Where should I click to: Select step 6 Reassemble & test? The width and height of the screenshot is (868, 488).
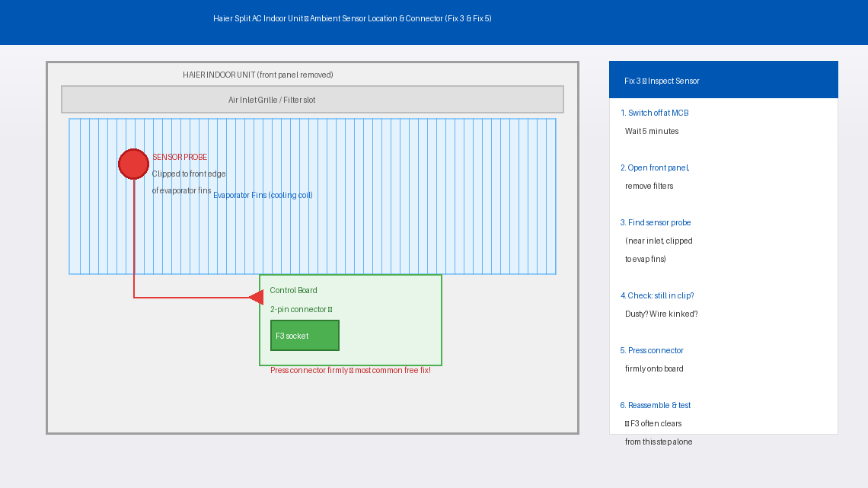(656, 405)
